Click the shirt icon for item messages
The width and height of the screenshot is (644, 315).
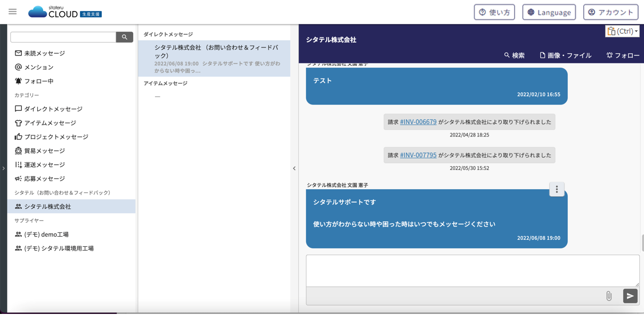coord(18,123)
